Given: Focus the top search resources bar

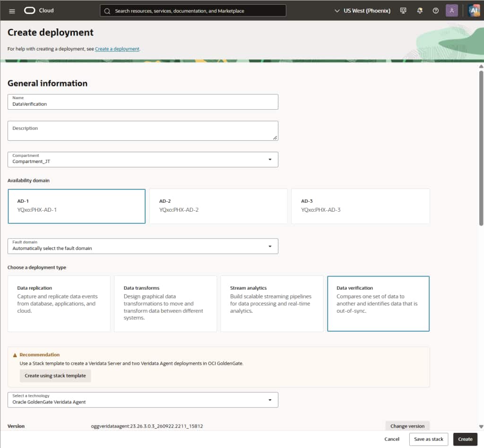Looking at the screenshot, I should point(193,11).
